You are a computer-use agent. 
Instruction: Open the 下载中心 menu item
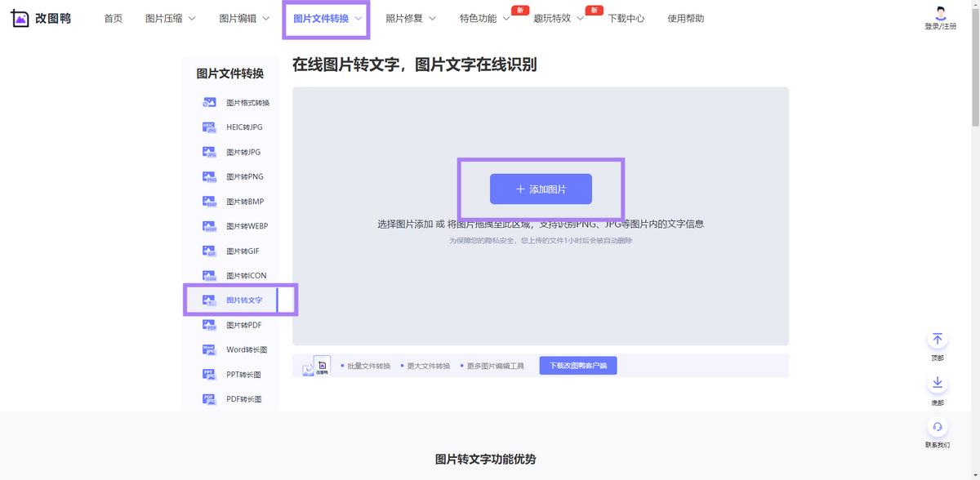[625, 17]
